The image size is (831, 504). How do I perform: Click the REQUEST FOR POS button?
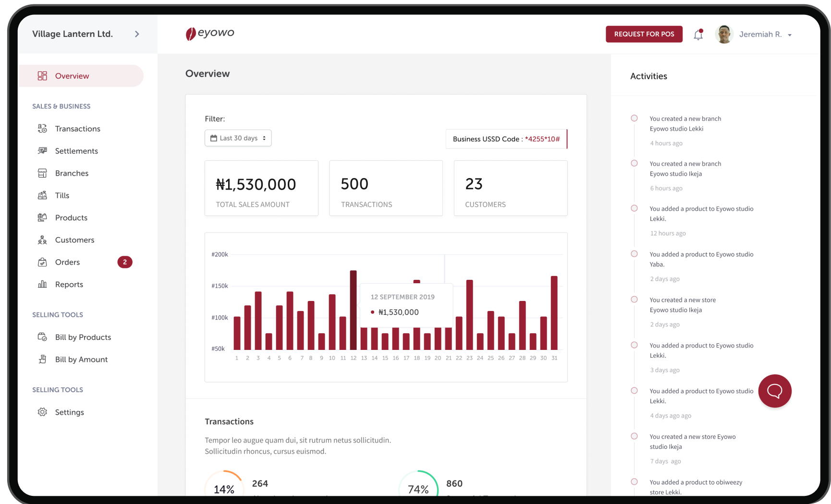coord(644,34)
